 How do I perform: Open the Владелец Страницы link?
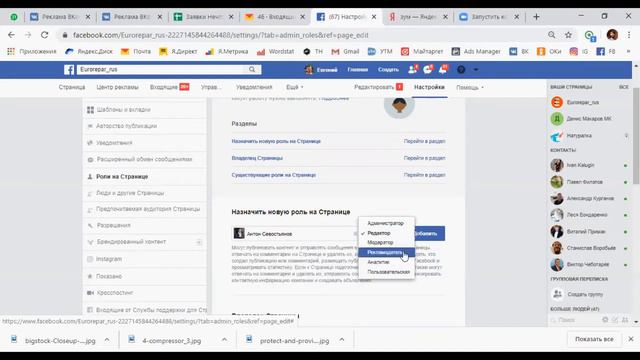pyautogui.click(x=257, y=158)
